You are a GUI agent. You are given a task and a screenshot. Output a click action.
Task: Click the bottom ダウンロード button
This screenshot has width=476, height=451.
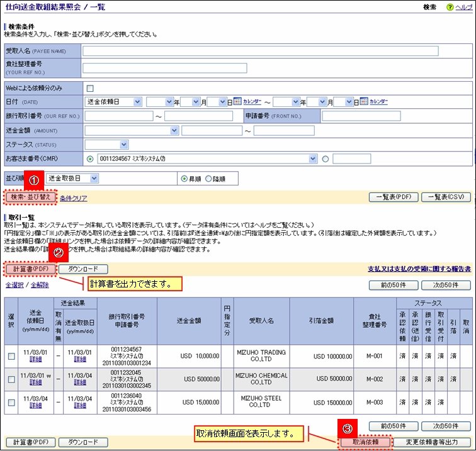point(83,442)
